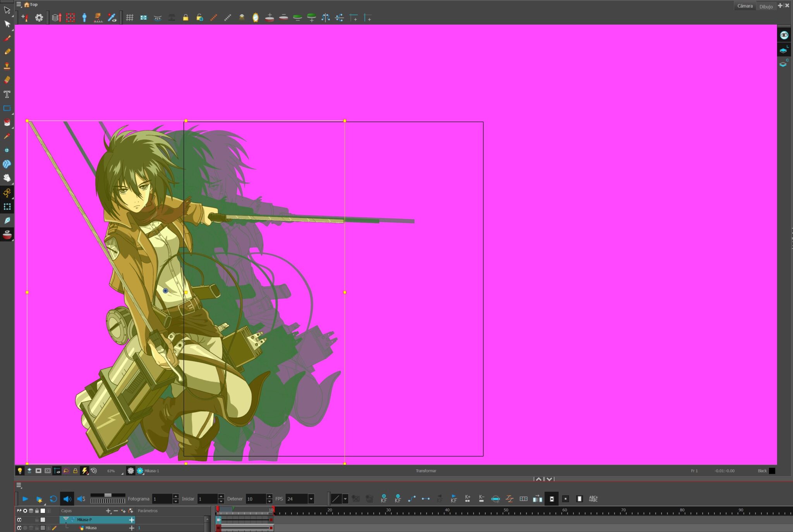
Task: Click the grid display icon in toolbar
Action: click(x=130, y=18)
